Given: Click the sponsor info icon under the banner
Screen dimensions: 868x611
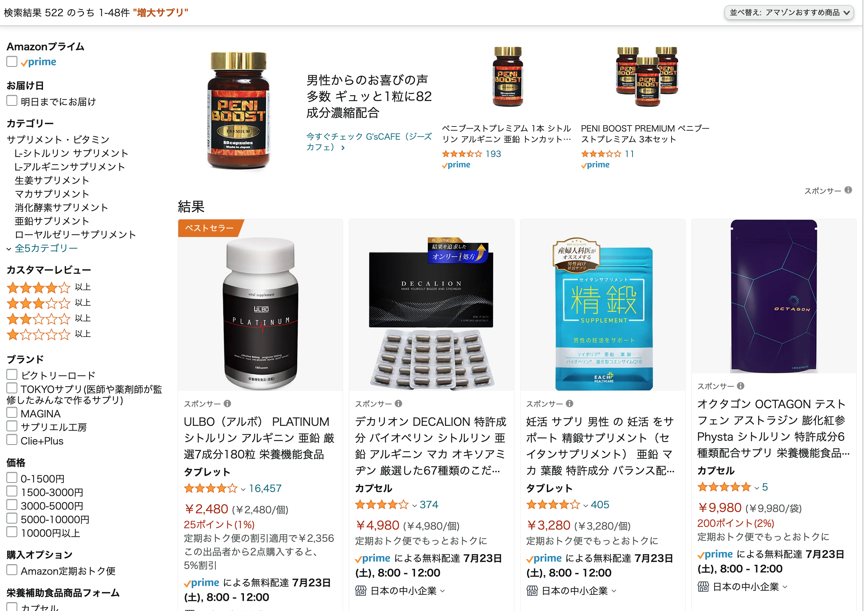Looking at the screenshot, I should [x=848, y=190].
